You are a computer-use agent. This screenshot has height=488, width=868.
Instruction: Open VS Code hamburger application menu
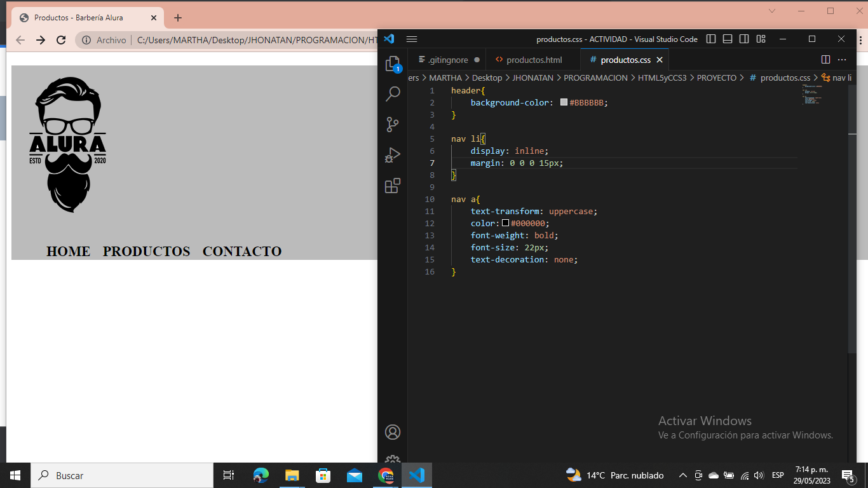412,39
